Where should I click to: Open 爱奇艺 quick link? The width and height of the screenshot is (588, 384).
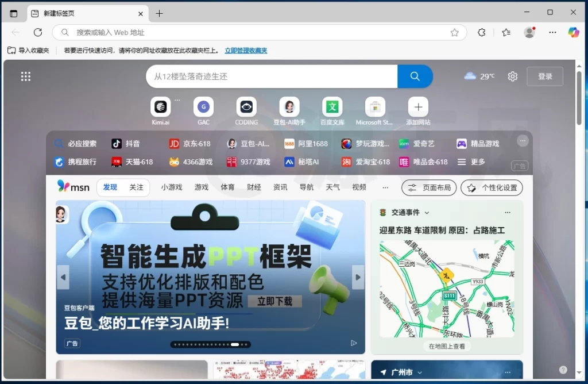[417, 143]
